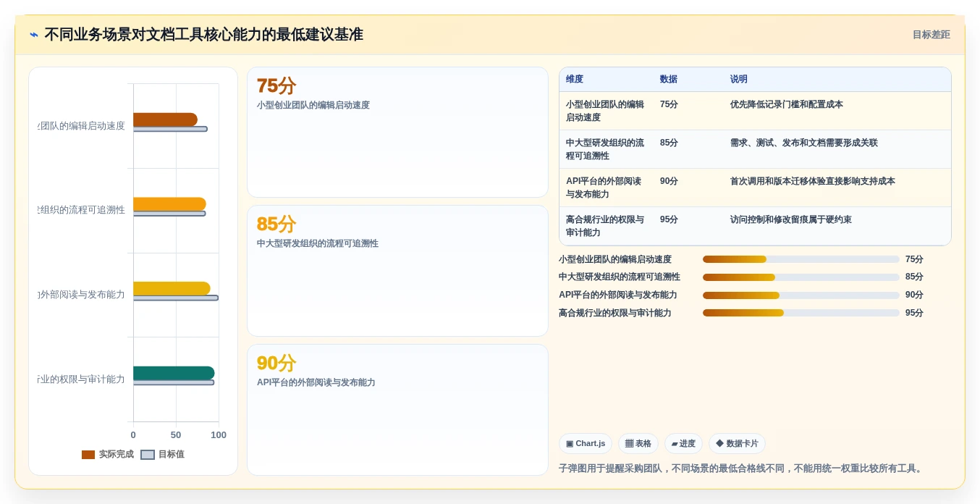The width and height of the screenshot is (980, 504).
Task: Click the 权限与审计能力 chart axis label
Action: point(81,379)
